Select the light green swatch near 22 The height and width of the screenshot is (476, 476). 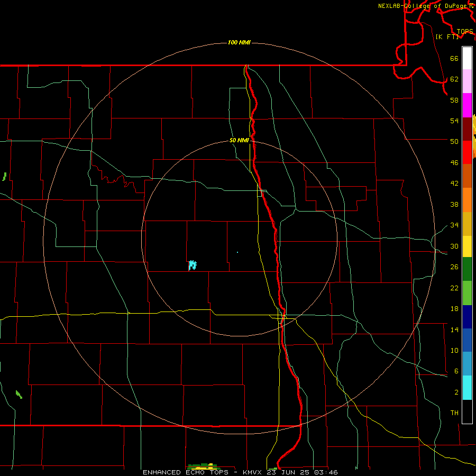(467, 293)
